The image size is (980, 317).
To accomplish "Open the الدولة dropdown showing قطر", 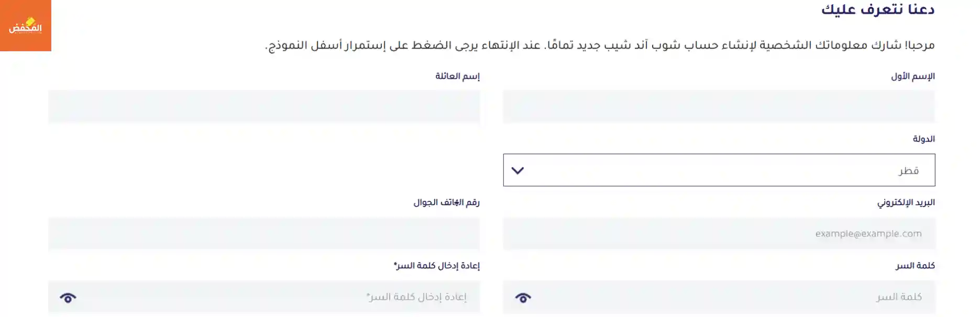I will (x=719, y=170).
